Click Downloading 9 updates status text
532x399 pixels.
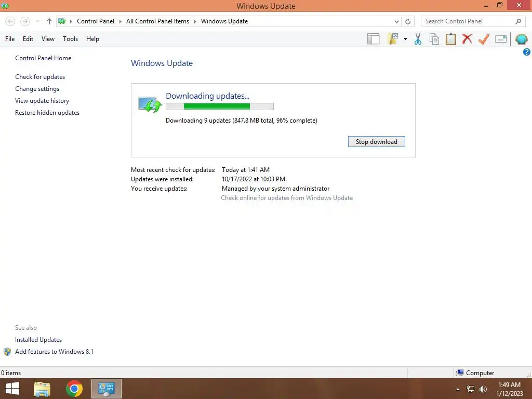pyautogui.click(x=242, y=121)
